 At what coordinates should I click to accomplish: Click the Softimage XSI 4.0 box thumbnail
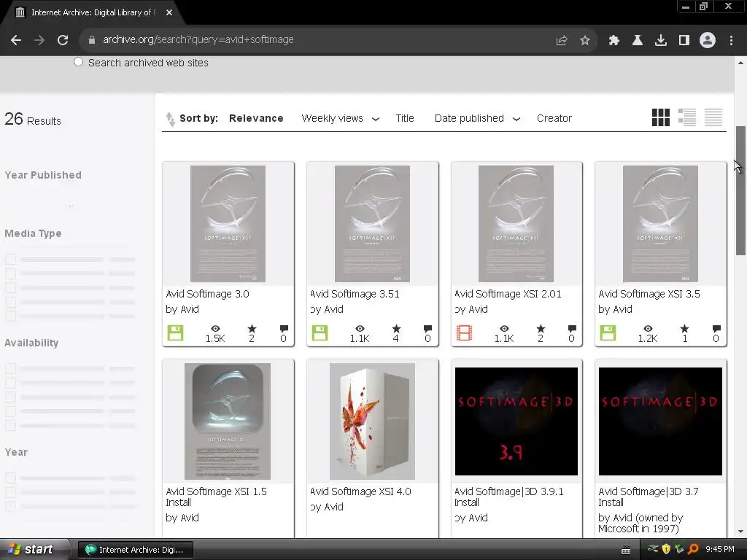tap(372, 421)
